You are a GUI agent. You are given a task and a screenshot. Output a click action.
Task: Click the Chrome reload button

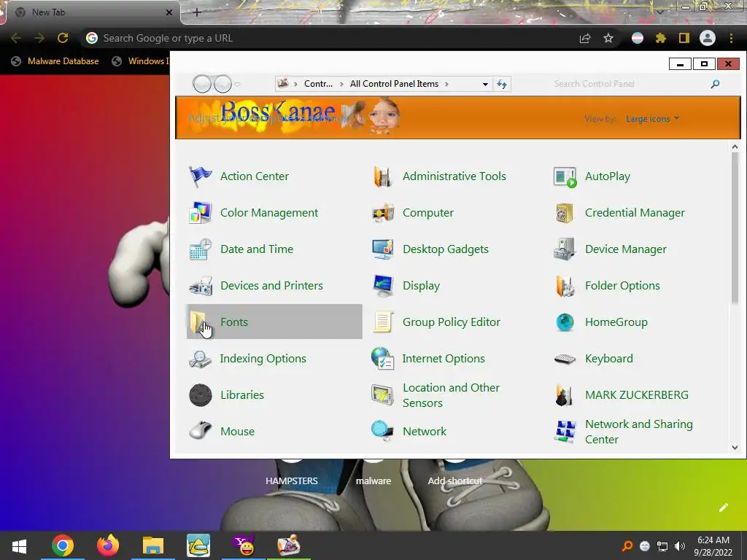coord(63,38)
